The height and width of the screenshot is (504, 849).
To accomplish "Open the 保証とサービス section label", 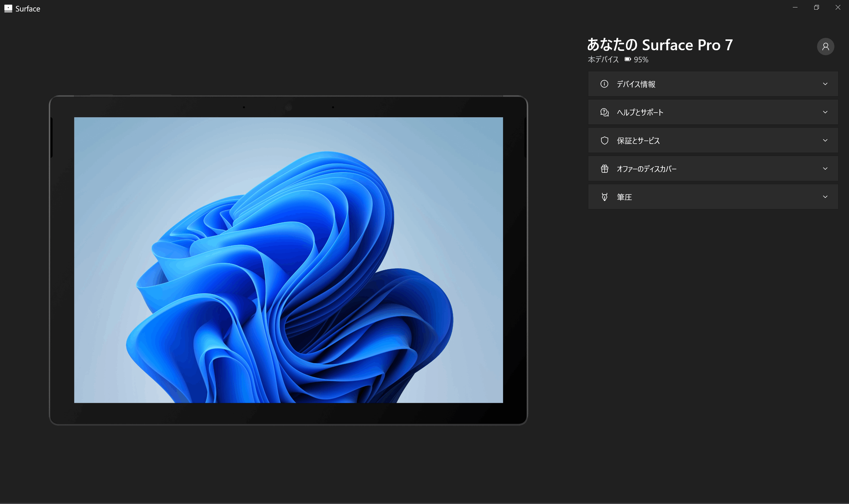I will tap(638, 140).
